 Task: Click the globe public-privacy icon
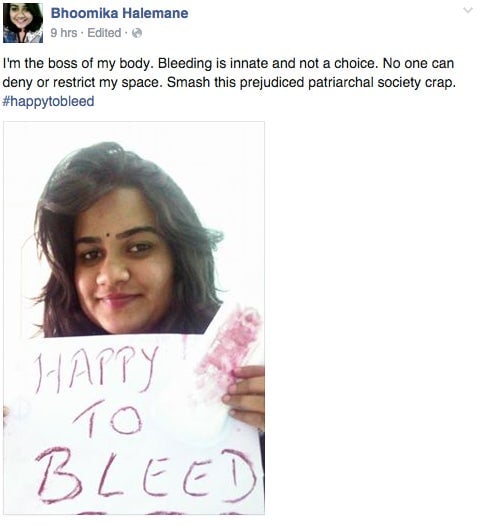[x=137, y=33]
